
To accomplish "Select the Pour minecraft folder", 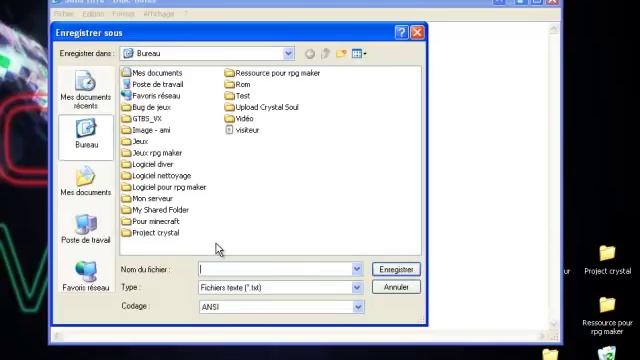I will tap(151, 222).
